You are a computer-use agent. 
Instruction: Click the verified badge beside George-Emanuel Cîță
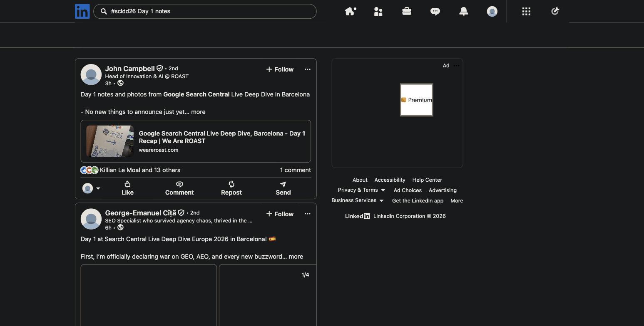pos(181,212)
